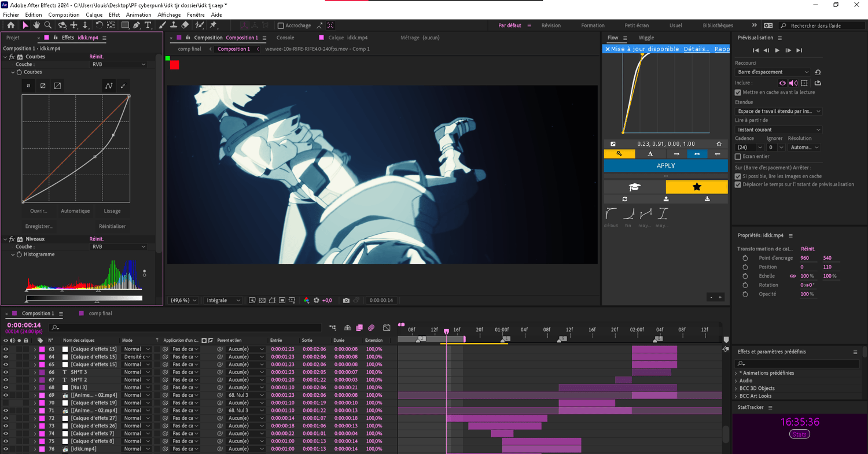Select the Hand tool in toolbar

click(x=36, y=25)
